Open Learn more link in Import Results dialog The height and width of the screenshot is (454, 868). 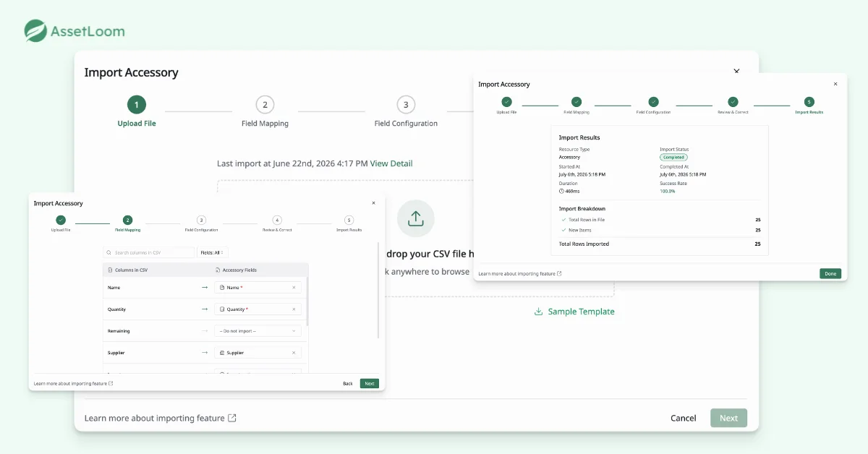520,274
